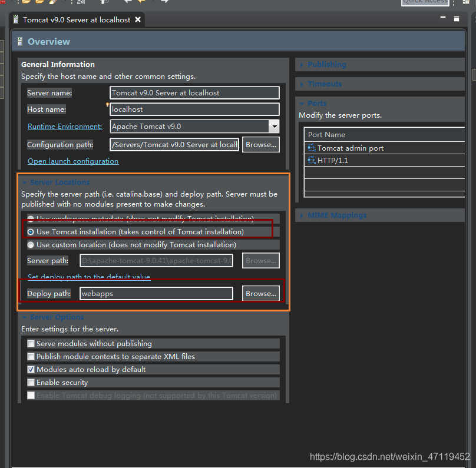Image resolution: width=476 pixels, height=468 pixels.
Task: Uncheck Modules auto reload by default
Action: pos(31,370)
